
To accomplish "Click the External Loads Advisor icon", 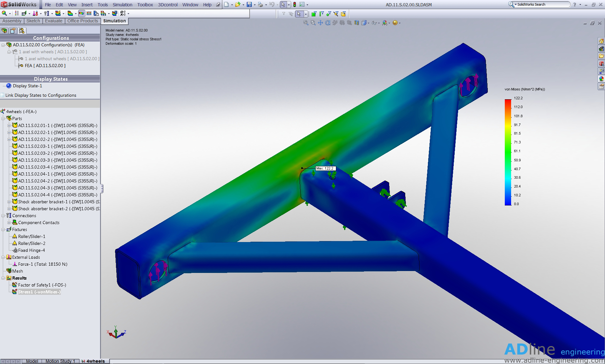I will point(35,14).
